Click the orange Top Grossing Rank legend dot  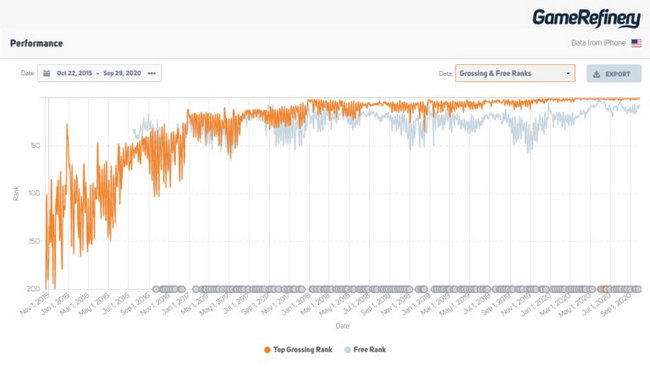pyautogui.click(x=267, y=350)
